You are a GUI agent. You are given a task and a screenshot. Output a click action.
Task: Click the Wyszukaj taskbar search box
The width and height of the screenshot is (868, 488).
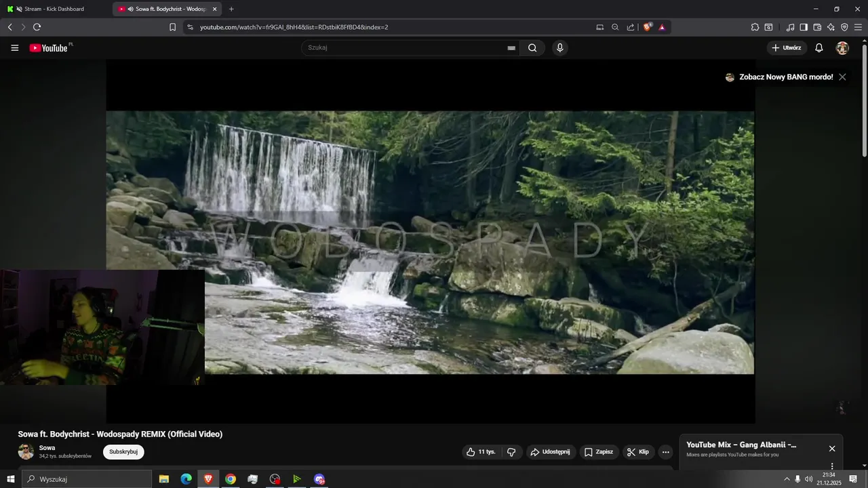pyautogui.click(x=87, y=479)
